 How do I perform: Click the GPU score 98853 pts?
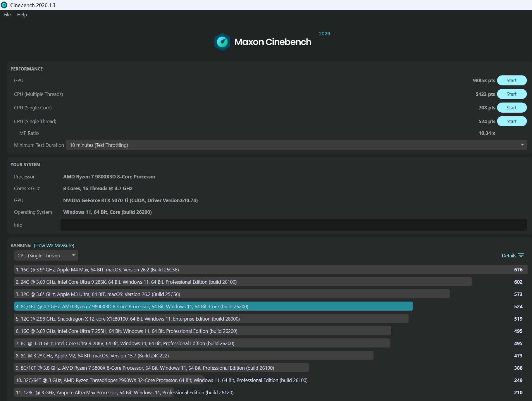tap(484, 80)
